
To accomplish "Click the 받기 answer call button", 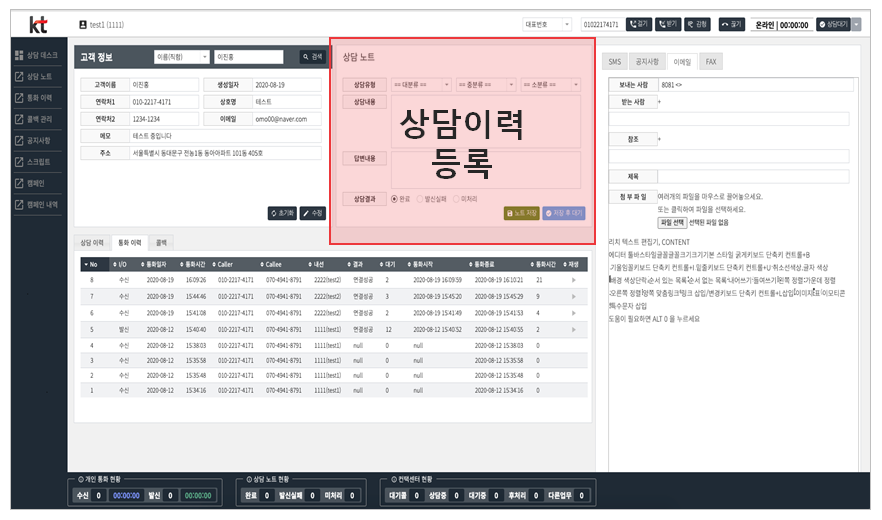I will point(668,24).
